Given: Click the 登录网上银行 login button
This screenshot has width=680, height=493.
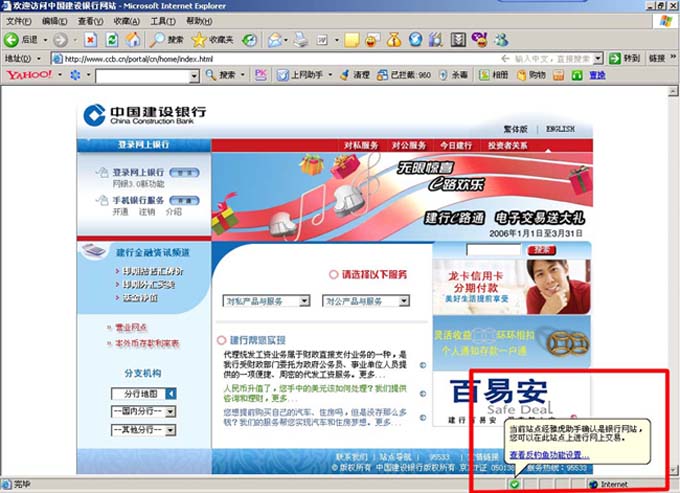Looking at the screenshot, I should click(184, 173).
